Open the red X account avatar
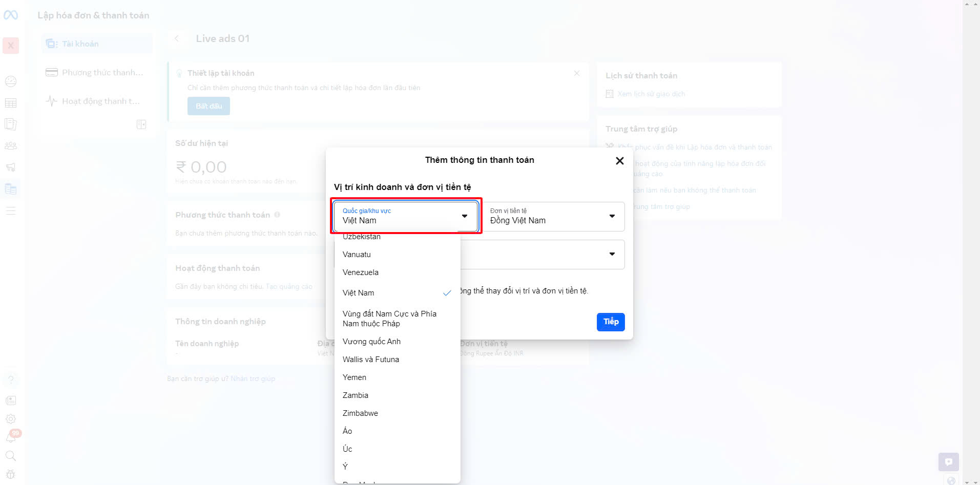This screenshot has width=980, height=485. point(11,46)
